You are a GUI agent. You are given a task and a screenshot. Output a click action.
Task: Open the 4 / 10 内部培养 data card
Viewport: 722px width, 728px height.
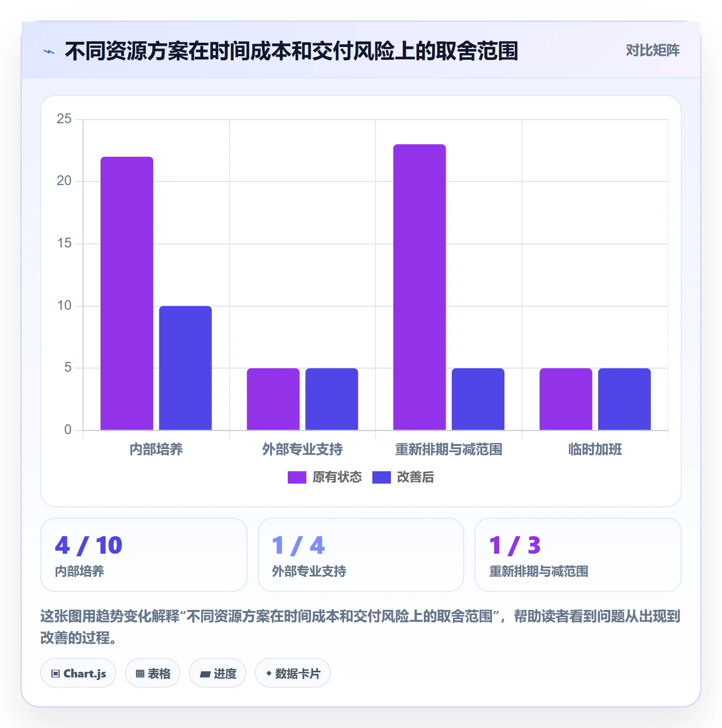144,555
